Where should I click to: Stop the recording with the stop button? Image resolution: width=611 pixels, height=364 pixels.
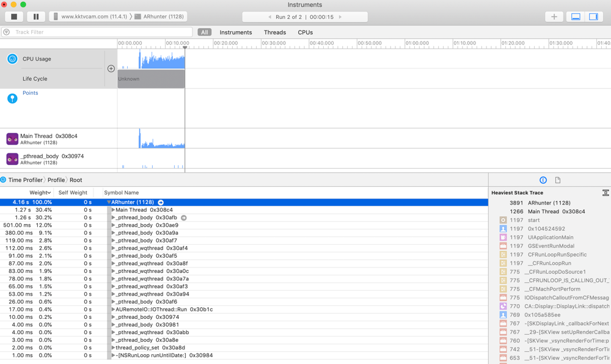click(x=14, y=16)
